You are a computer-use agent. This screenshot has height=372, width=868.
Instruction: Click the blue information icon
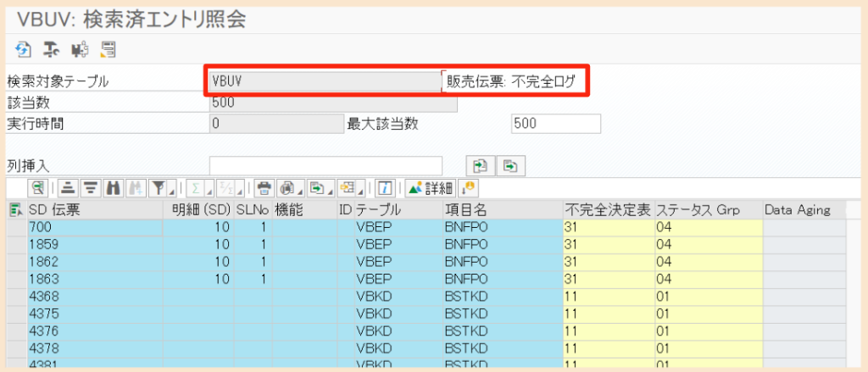click(385, 189)
